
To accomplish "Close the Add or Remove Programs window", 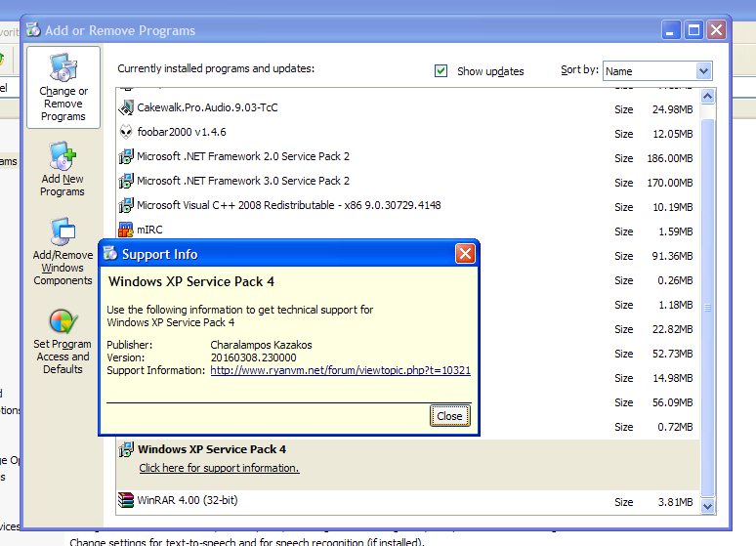I will [717, 30].
